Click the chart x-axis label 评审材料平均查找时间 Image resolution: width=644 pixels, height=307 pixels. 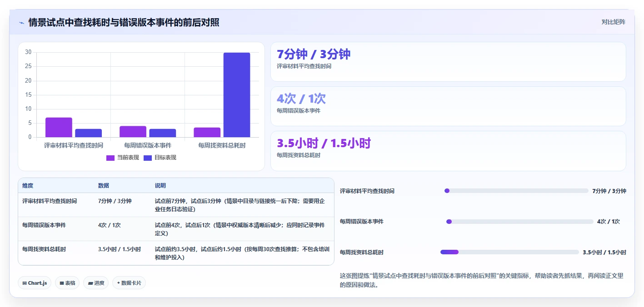(74, 145)
